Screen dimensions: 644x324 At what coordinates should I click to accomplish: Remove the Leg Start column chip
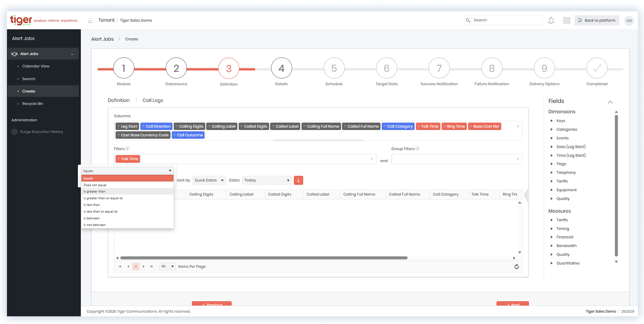pos(118,126)
